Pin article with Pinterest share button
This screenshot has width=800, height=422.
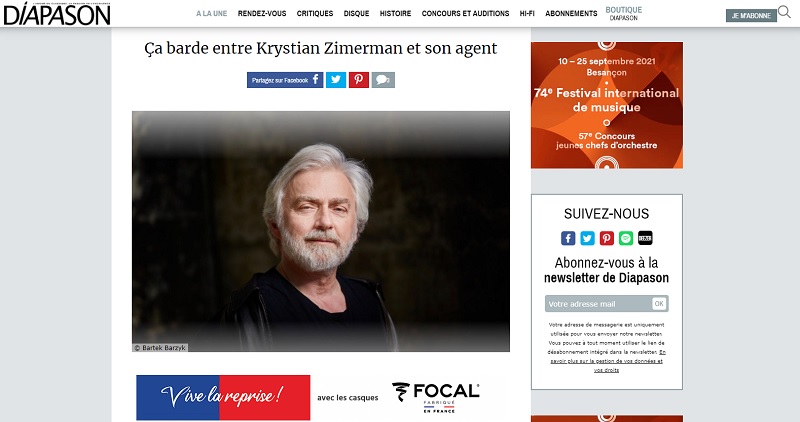359,80
